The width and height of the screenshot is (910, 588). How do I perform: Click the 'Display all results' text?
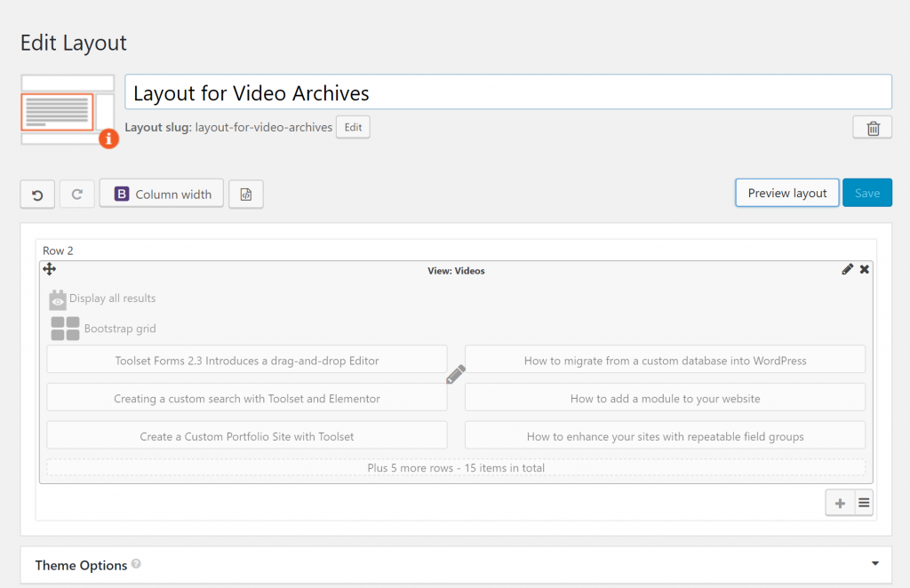(x=113, y=298)
